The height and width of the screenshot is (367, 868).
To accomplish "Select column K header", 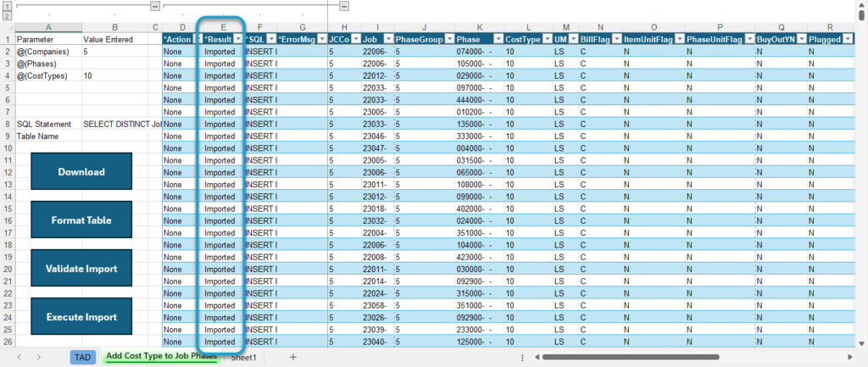I will (480, 27).
